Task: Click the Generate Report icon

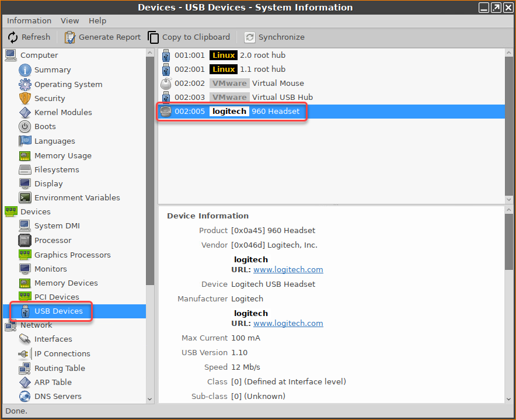Action: click(70, 37)
